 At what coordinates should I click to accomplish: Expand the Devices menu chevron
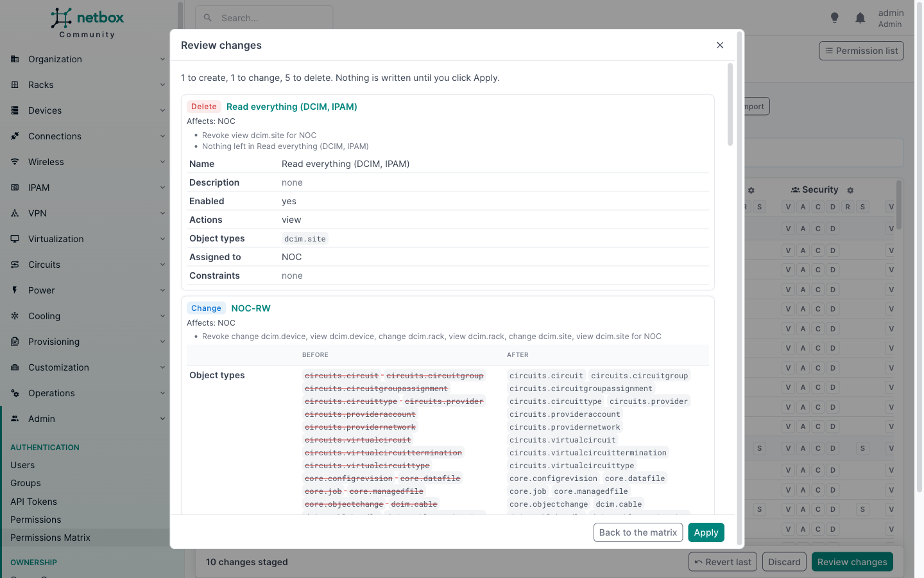(x=162, y=110)
